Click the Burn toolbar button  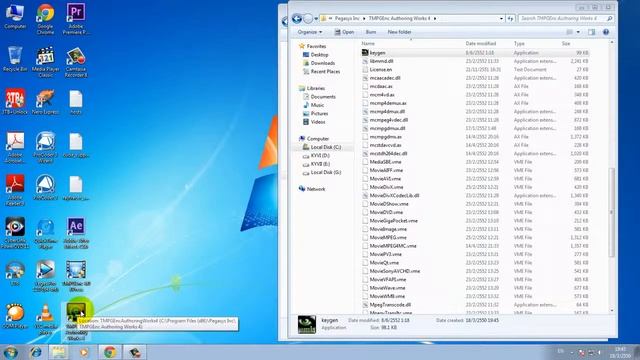click(371, 32)
